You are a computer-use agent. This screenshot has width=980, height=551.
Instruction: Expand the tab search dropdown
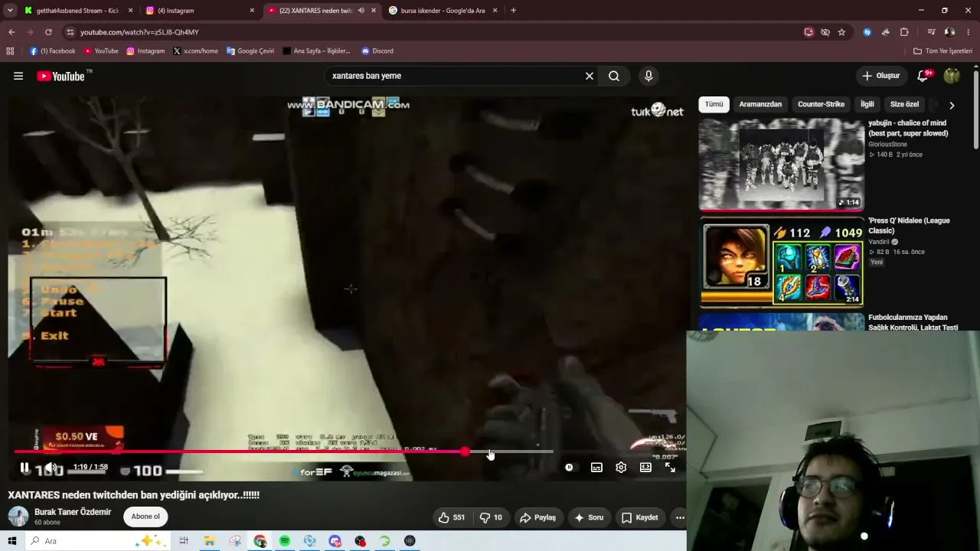tap(9, 11)
